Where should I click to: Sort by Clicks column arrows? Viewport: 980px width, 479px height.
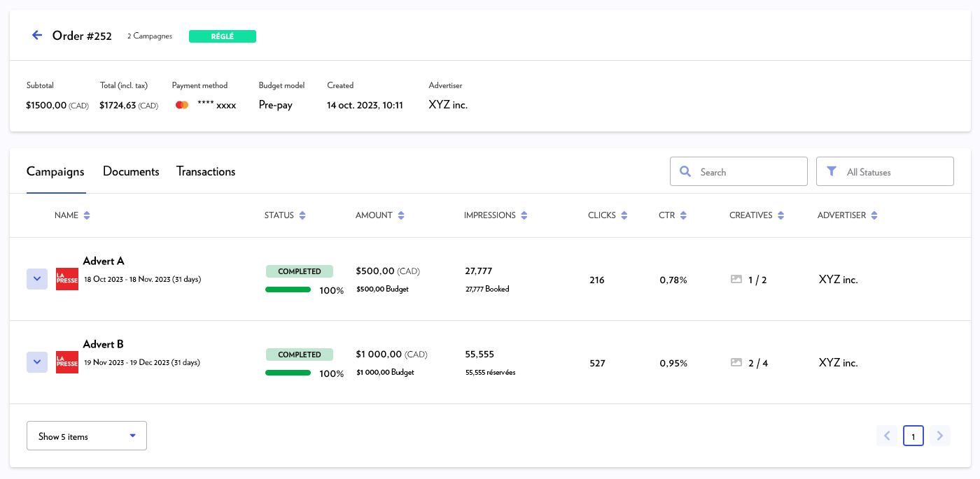(x=624, y=215)
